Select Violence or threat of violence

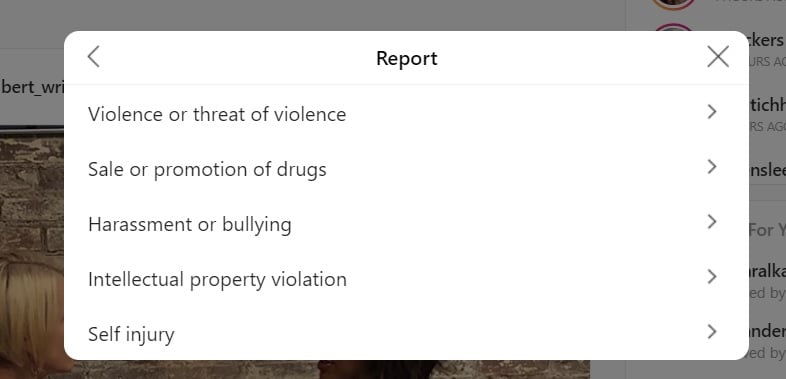407,113
